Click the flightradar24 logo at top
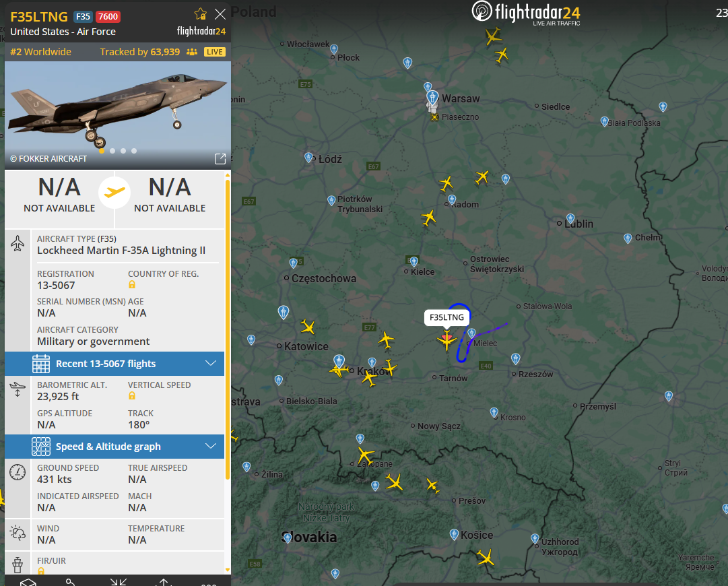728x586 pixels. pyautogui.click(x=526, y=13)
